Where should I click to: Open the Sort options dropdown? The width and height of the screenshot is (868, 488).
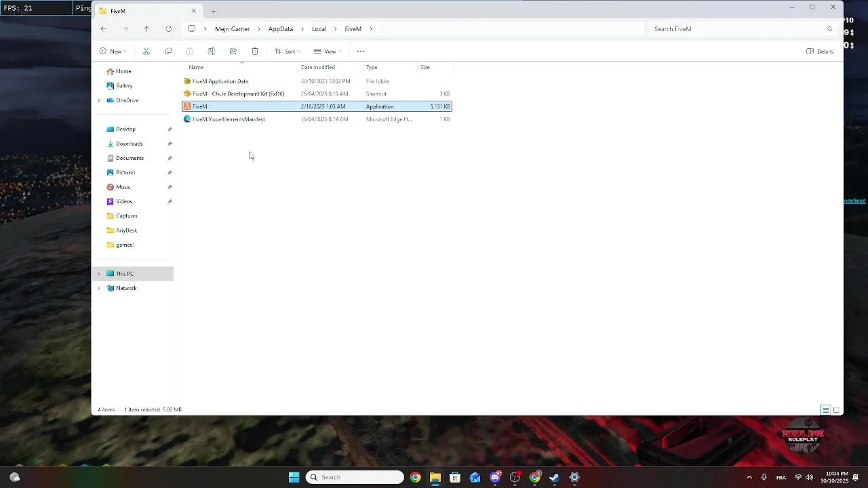[288, 52]
